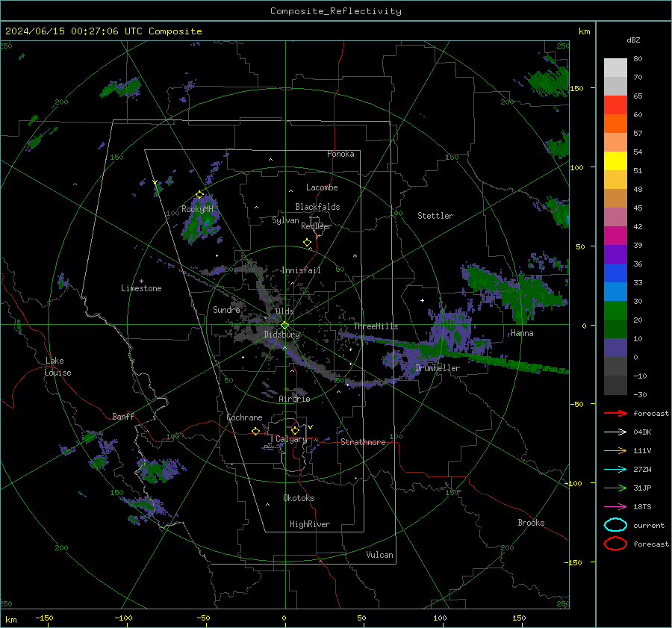Screen dimensions: 672x628
Task: Click the Vulcan label
Action: [379, 555]
